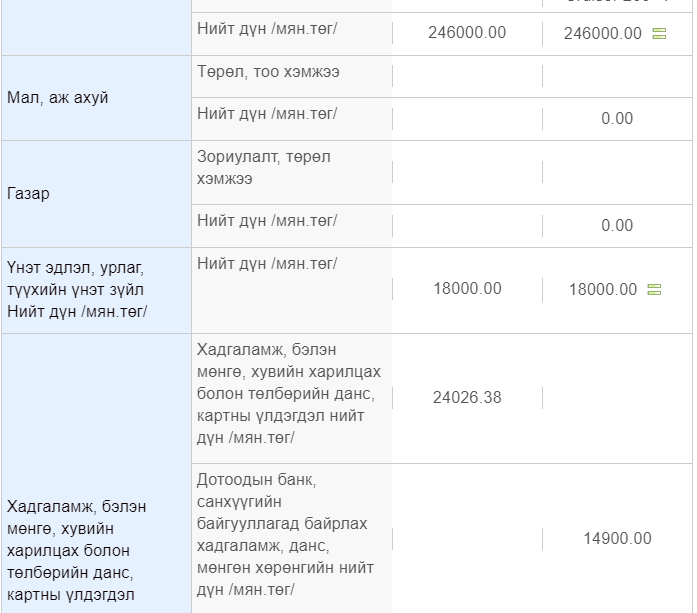The width and height of the screenshot is (697, 613).
Task: Select the 24026.38 amount value
Action: pos(467,398)
